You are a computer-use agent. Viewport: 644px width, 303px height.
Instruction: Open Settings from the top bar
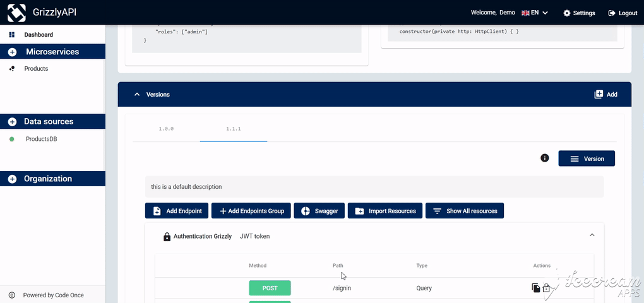(x=579, y=13)
